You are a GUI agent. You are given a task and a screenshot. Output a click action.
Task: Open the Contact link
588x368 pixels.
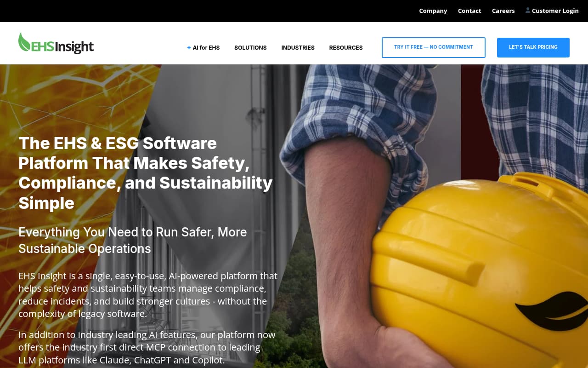[469, 11]
